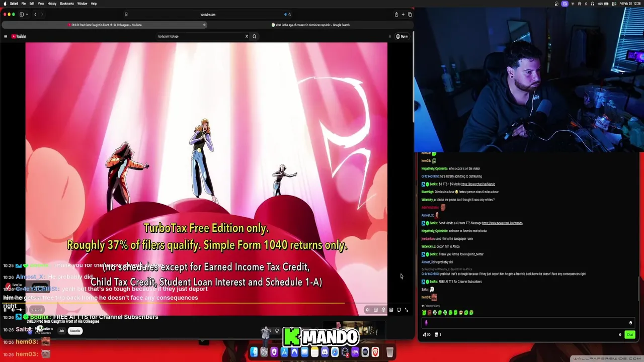The width and height of the screenshot is (644, 362).
Task: Go to the YouTube home logo
Action: click(19, 36)
